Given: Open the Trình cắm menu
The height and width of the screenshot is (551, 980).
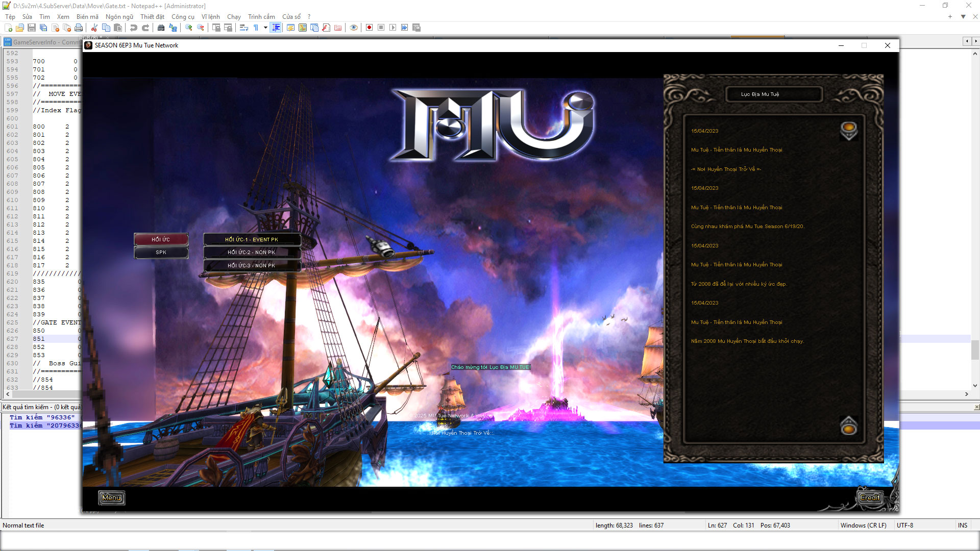Looking at the screenshot, I should point(261,17).
